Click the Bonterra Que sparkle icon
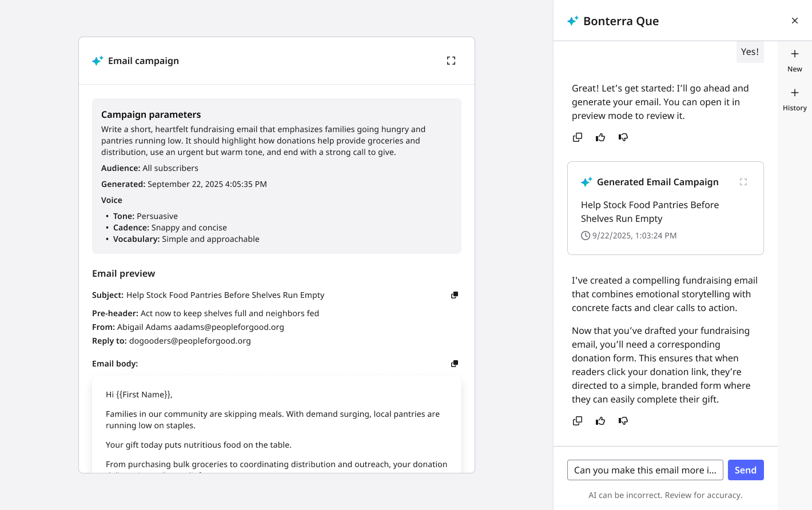This screenshot has height=510, width=812. [x=572, y=21]
